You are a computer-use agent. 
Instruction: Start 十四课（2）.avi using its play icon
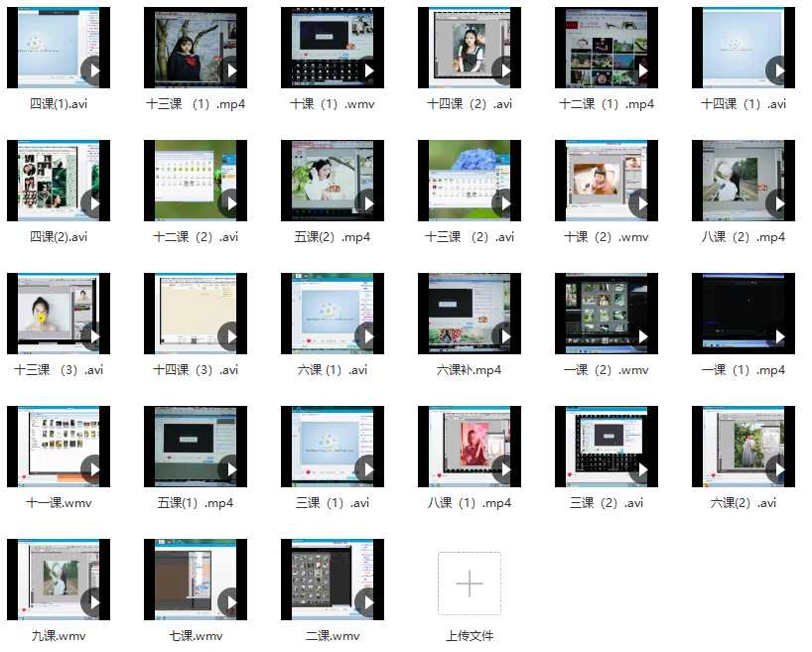(505, 70)
